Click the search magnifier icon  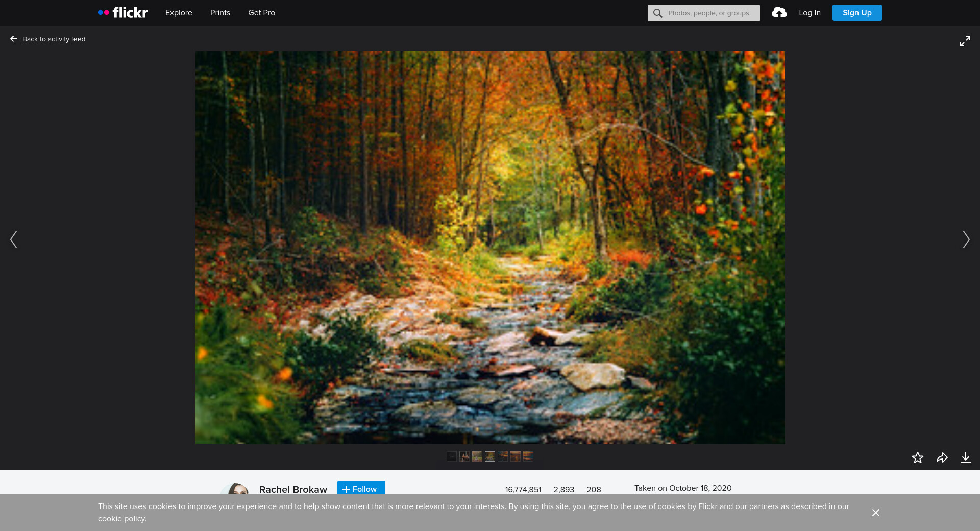658,13
